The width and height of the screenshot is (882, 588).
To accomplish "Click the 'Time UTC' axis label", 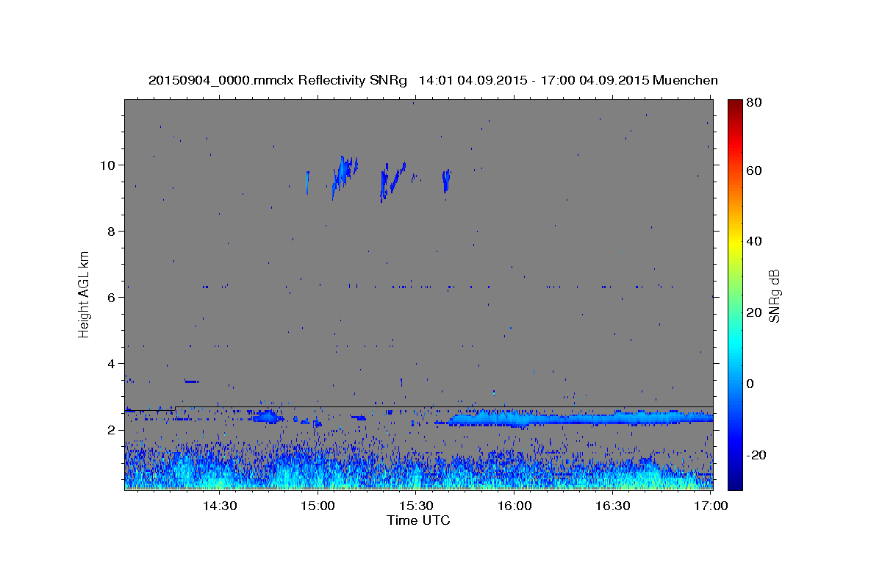I will [x=418, y=520].
